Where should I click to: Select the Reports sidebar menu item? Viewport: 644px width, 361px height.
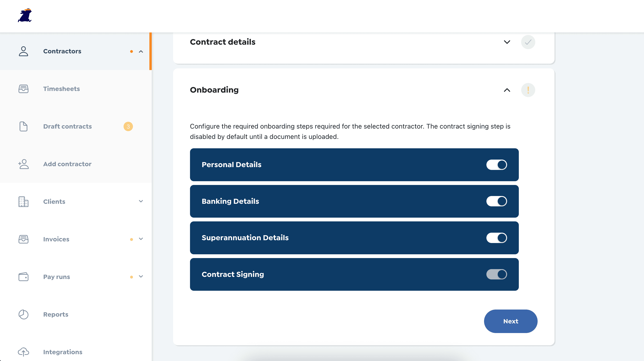(55, 314)
